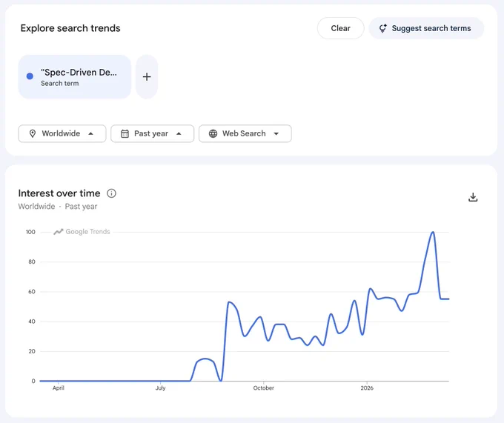Click the October label on time axis
Viewport: 504px width, 423px height.
click(x=264, y=388)
